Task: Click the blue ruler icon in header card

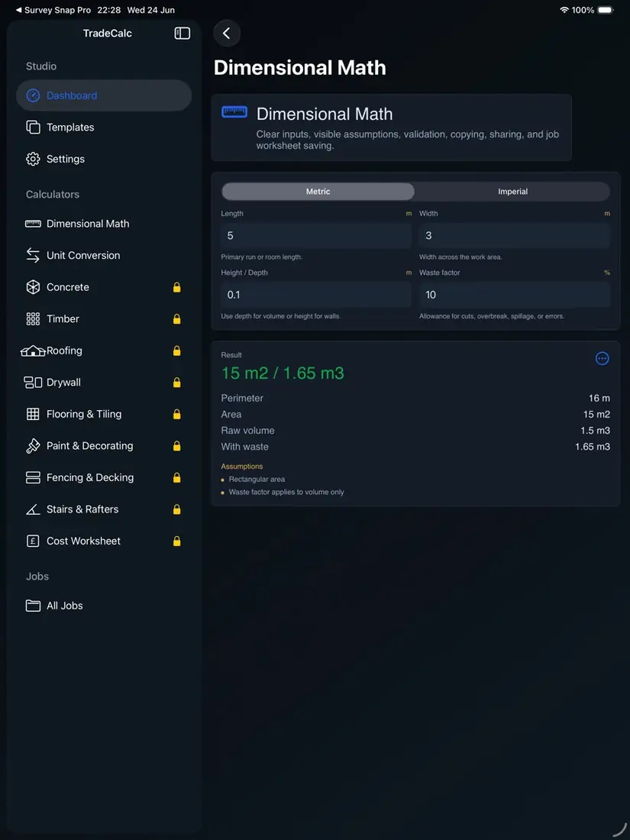Action: pos(234,111)
